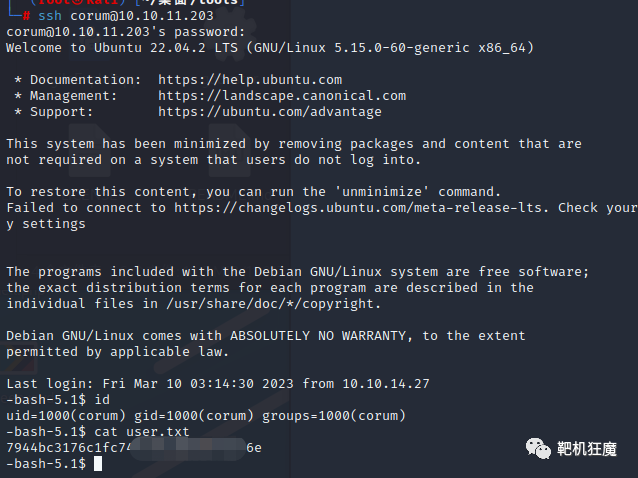Image resolution: width=638 pixels, height=478 pixels.
Task: Click the changelogs.ubuntu.com meta-release-lts URL
Action: 358,208
